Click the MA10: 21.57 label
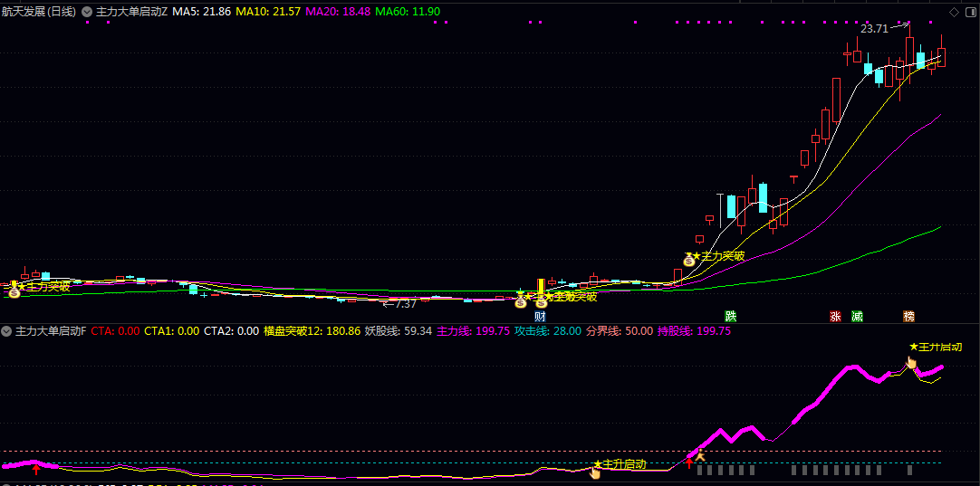The width and height of the screenshot is (980, 486). 267,11
